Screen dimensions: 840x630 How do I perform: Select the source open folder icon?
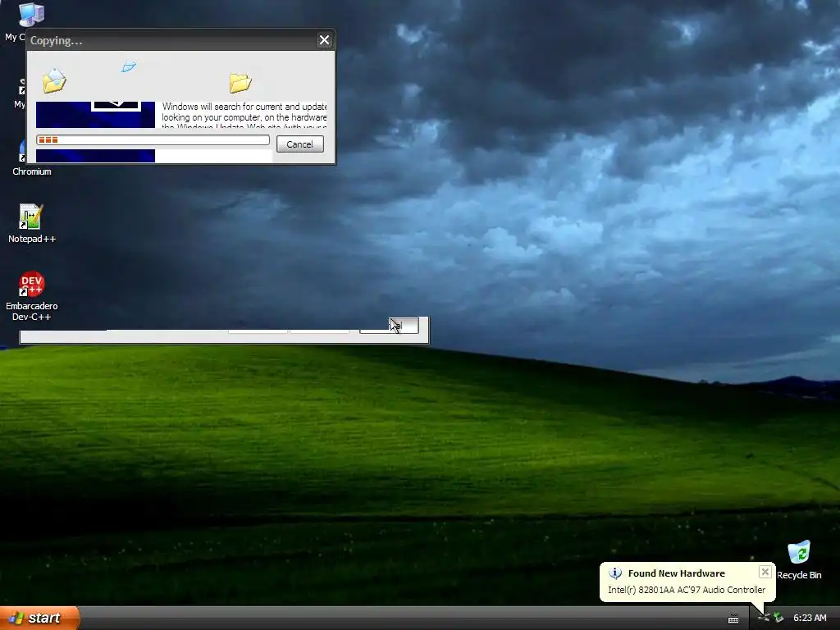[x=54, y=81]
